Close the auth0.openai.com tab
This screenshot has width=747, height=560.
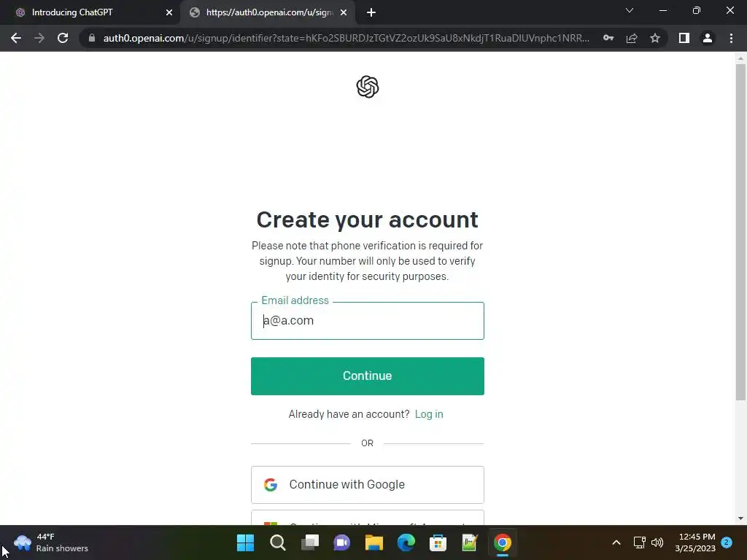[x=344, y=13]
